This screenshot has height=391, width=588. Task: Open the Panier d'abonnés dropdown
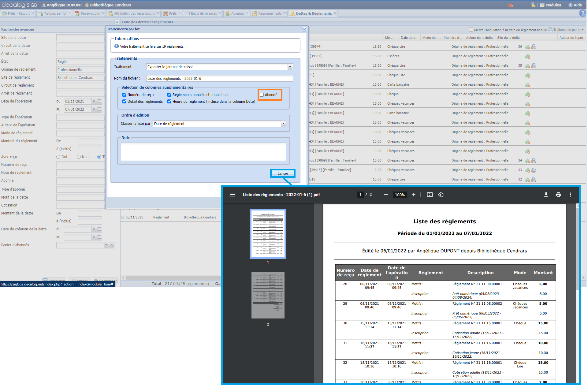point(106,245)
